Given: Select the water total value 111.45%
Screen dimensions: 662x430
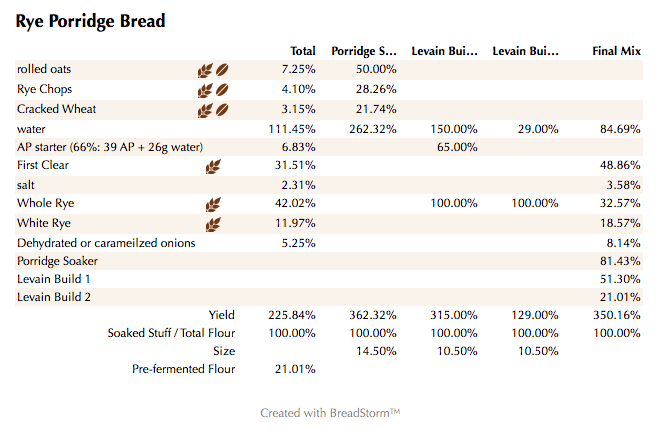Looking at the screenshot, I should click(x=292, y=129).
